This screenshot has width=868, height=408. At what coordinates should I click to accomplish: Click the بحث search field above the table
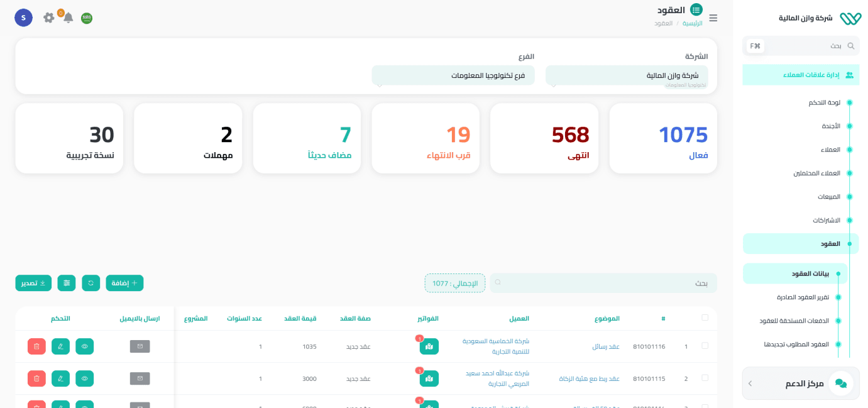click(x=603, y=283)
